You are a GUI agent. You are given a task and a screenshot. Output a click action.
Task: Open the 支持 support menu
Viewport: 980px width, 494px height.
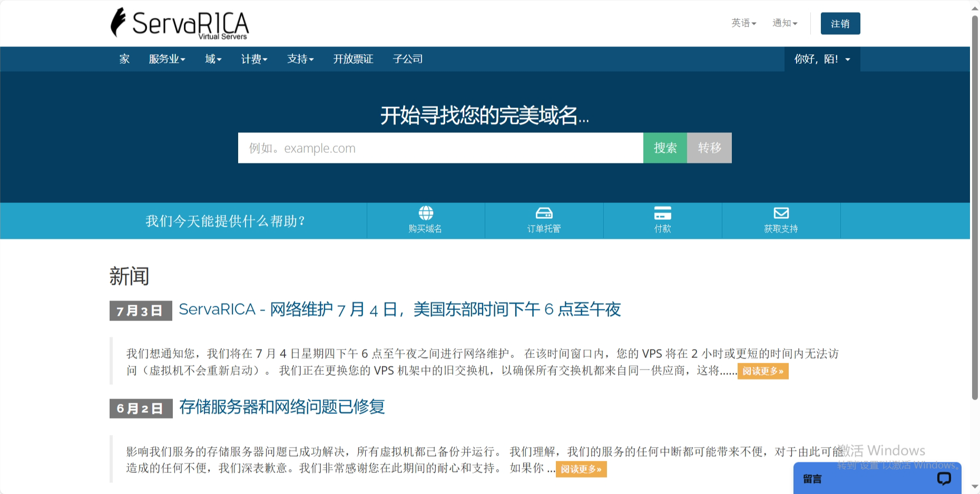(300, 59)
